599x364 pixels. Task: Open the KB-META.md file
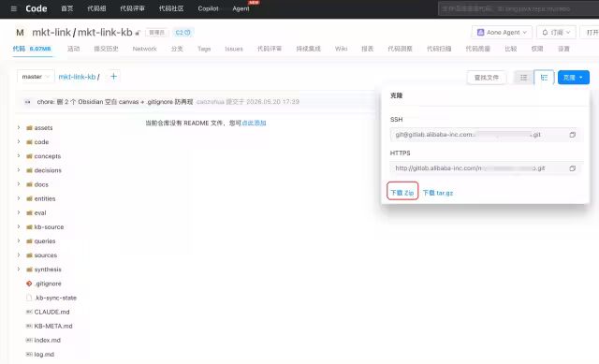[53, 326]
